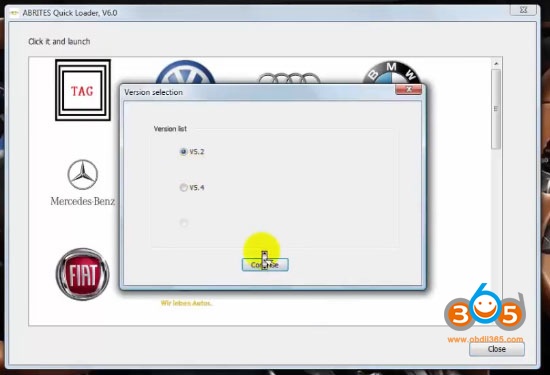Click the 'Version list' group label
The image size is (550, 375).
tap(170, 129)
